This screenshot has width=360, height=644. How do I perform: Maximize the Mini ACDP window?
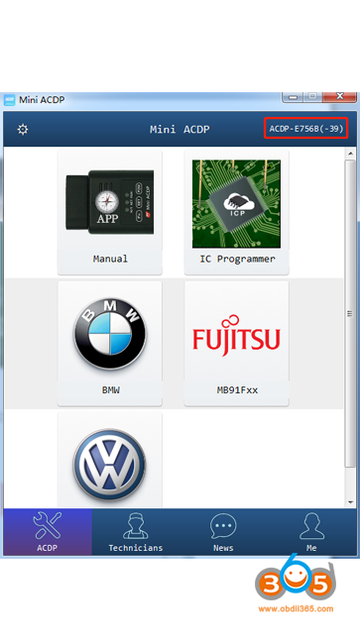(312, 97)
